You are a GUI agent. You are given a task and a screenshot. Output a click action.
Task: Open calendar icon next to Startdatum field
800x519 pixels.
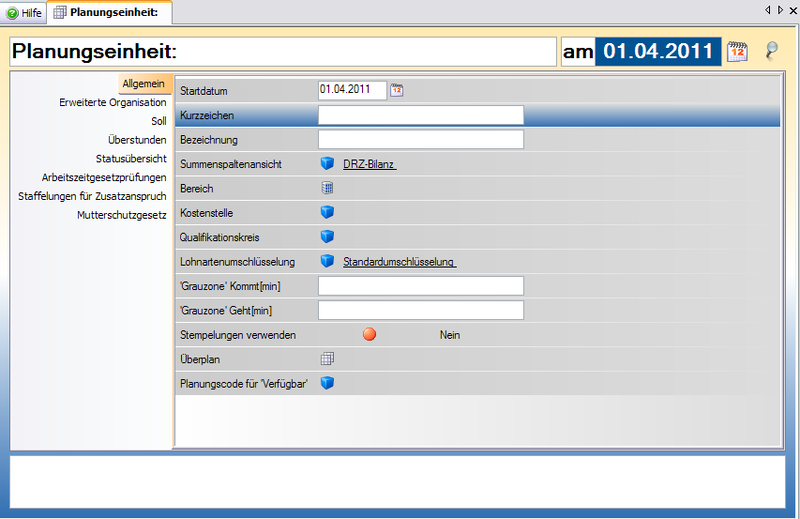[397, 90]
